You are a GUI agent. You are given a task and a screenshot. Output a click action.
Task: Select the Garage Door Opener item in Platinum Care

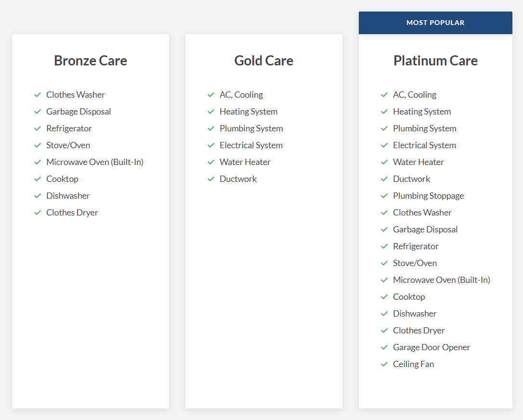[431, 347]
